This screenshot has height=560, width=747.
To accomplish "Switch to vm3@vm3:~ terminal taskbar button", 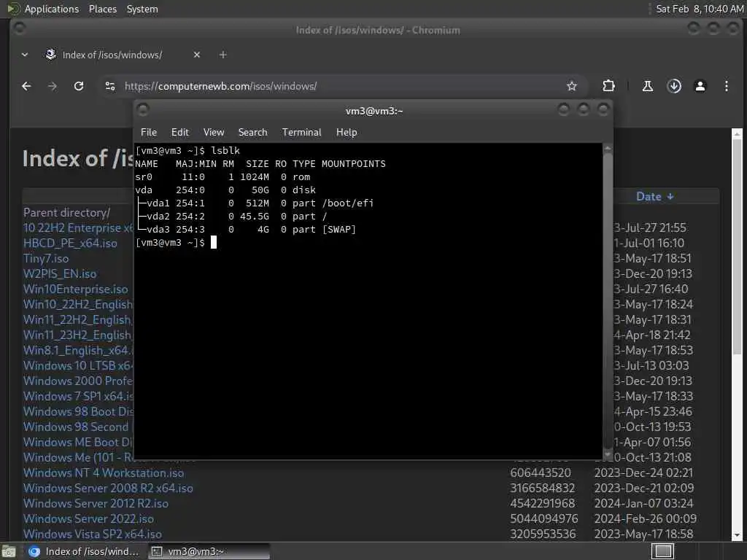I will point(209,551).
